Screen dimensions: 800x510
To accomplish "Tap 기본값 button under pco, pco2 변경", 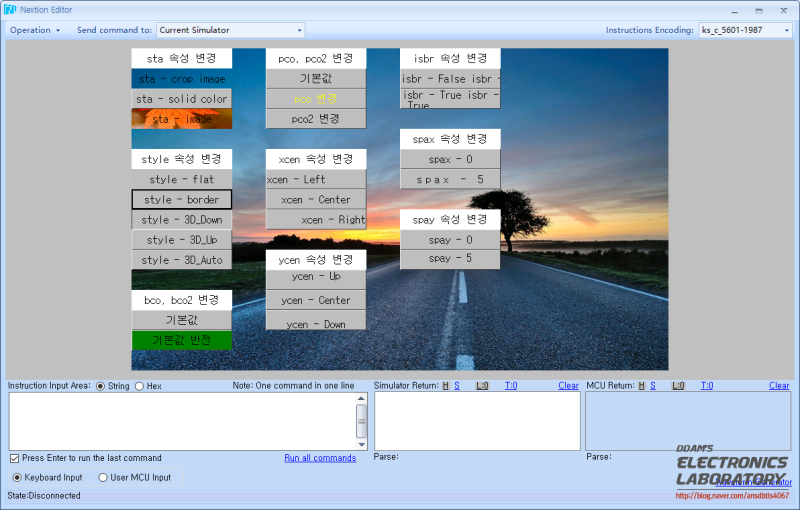I will pos(316,79).
